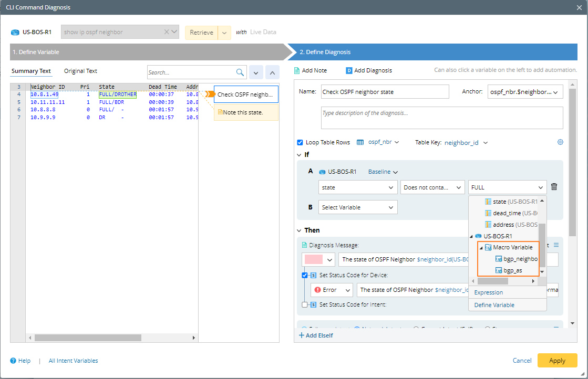This screenshot has width=588, height=379.
Task: Expand Select Variable dropdown for B
Action: [358, 207]
